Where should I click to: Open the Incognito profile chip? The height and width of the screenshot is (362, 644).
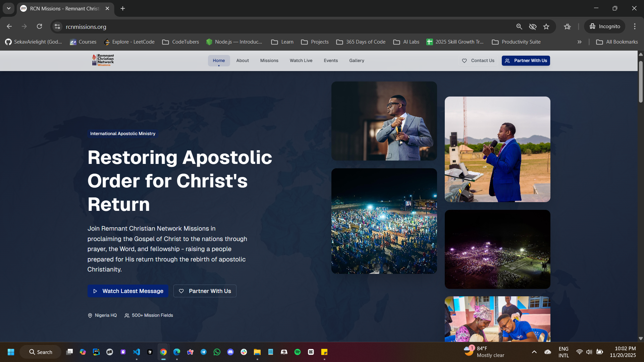pos(605,26)
